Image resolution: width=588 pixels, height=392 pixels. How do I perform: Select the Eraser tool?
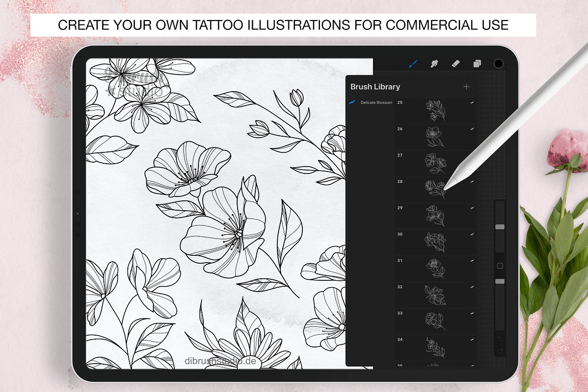(455, 64)
